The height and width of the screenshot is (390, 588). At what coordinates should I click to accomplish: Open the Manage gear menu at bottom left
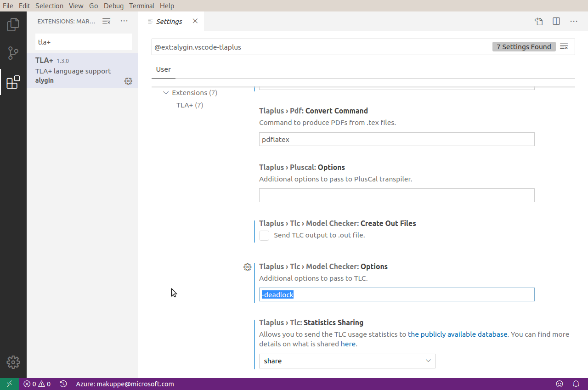pos(13,362)
